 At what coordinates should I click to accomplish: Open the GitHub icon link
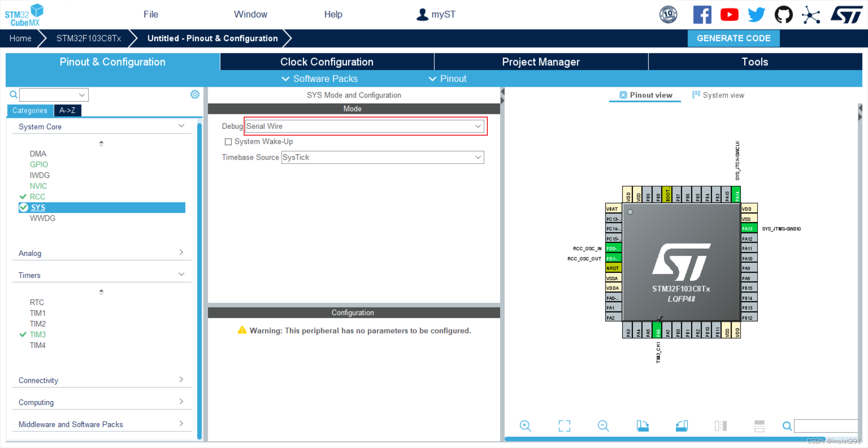(x=783, y=14)
